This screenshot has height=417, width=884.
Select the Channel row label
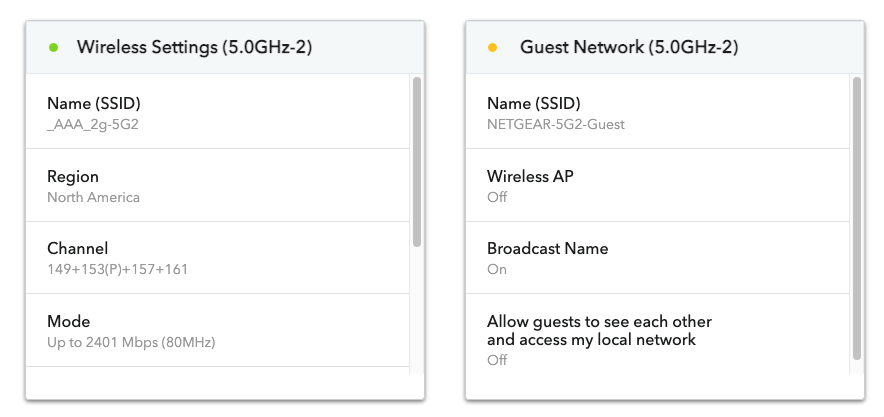77,249
